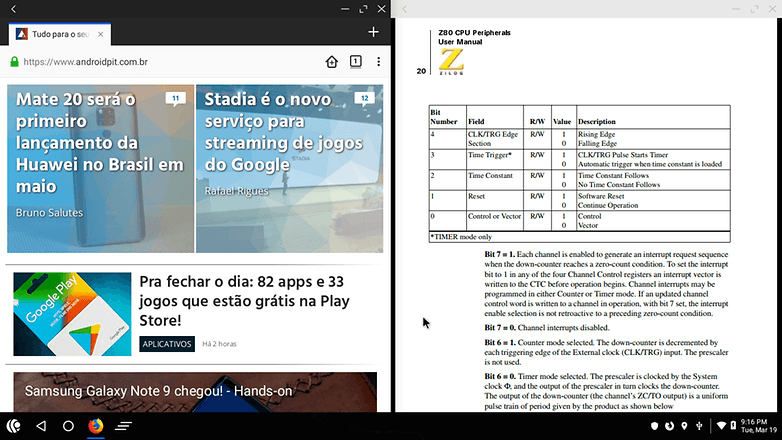Click author name Rafael Rigues

[236, 191]
